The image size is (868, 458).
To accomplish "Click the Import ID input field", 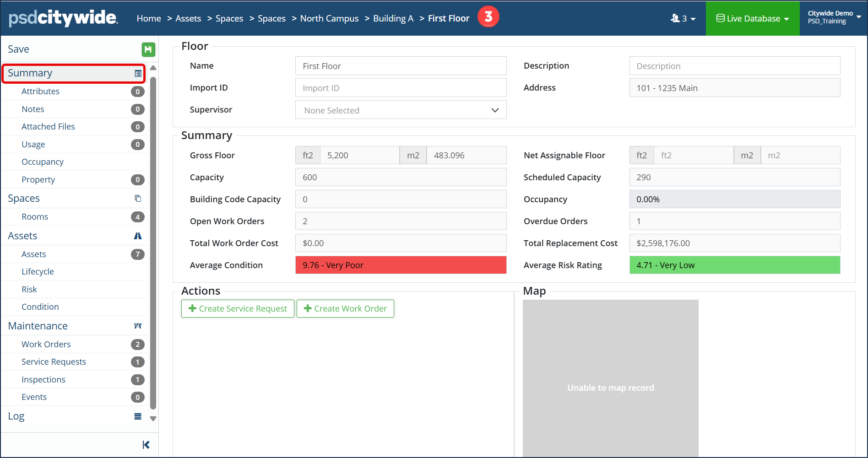I will click(x=401, y=88).
